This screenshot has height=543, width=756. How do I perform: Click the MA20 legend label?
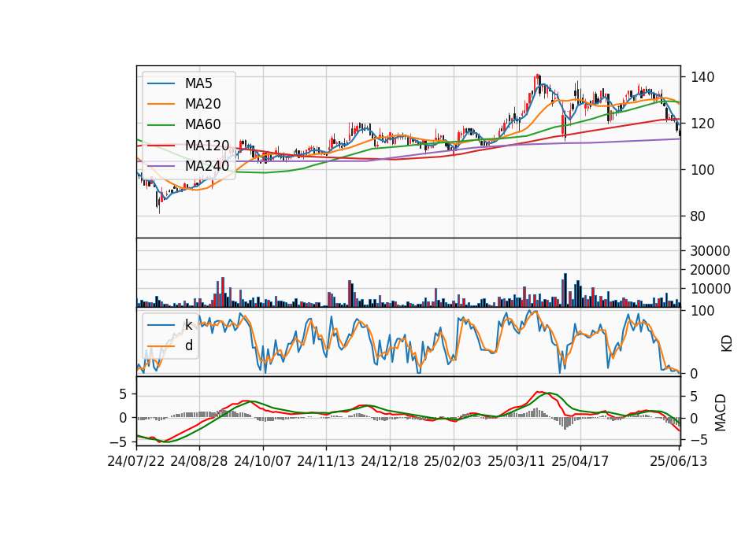pos(202,104)
